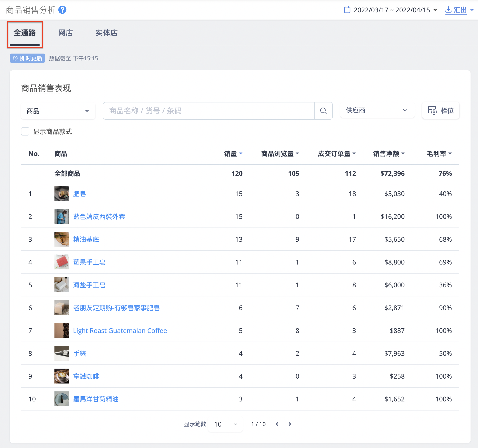
Task: Open the 肥皂 product link
Action: tap(79, 194)
